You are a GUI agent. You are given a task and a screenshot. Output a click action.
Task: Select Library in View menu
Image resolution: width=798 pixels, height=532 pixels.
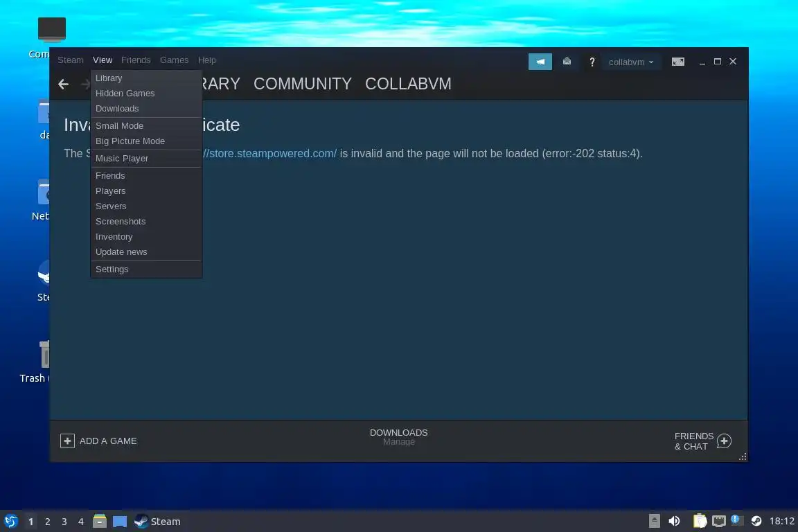(146, 78)
